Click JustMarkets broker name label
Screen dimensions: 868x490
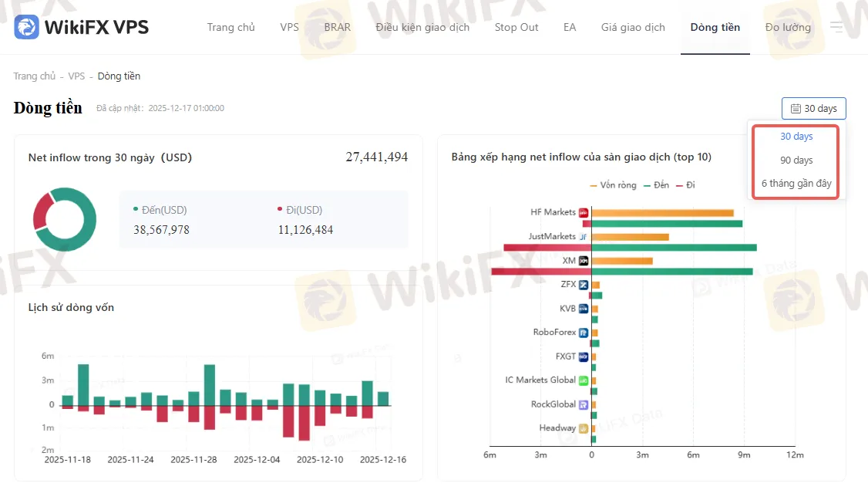552,236
